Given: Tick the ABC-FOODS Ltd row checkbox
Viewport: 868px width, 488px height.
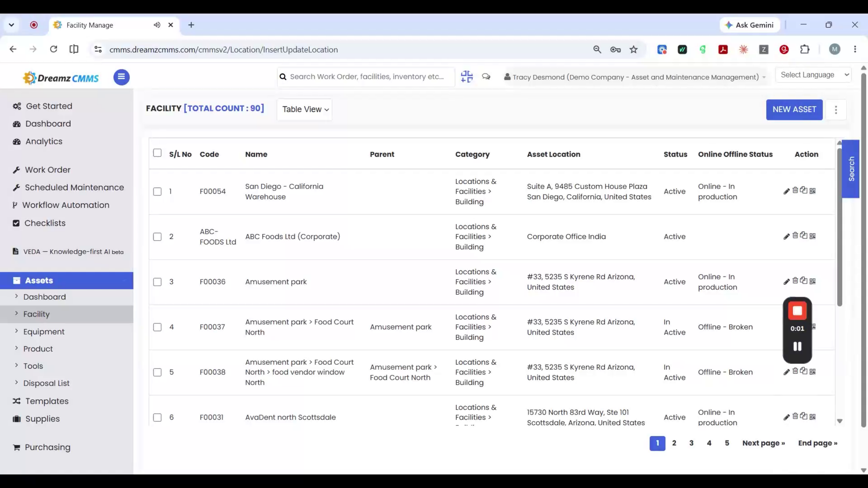Looking at the screenshot, I should (157, 237).
